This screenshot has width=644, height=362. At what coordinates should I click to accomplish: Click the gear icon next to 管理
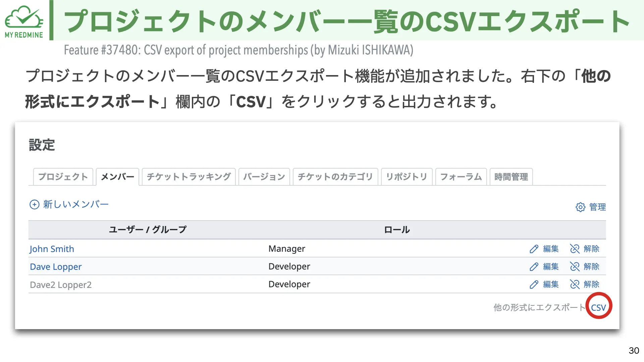pos(580,207)
